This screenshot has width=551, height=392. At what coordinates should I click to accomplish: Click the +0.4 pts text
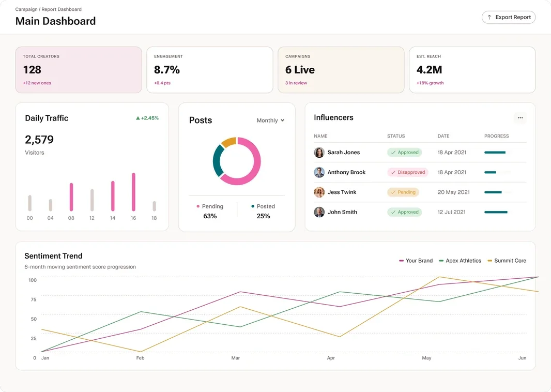[x=162, y=83]
